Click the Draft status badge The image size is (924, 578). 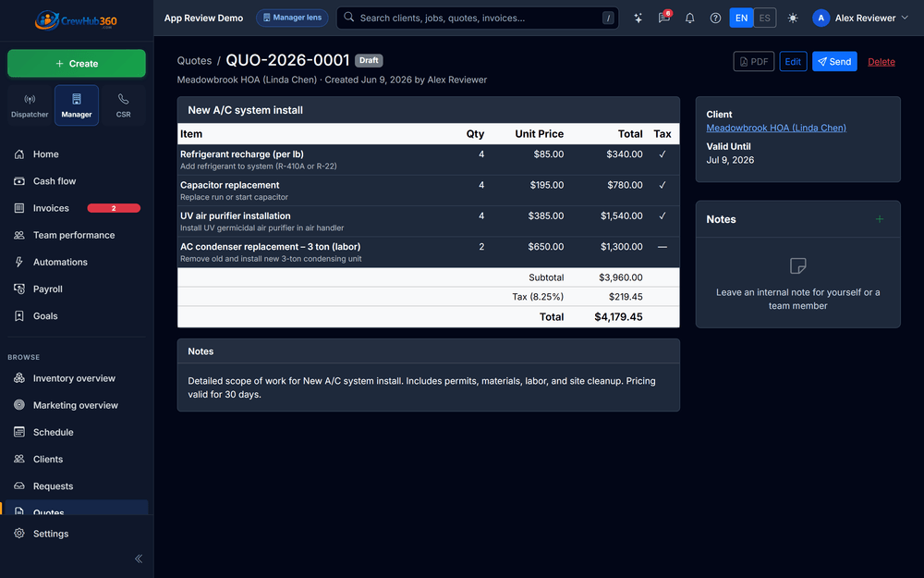pyautogui.click(x=369, y=60)
